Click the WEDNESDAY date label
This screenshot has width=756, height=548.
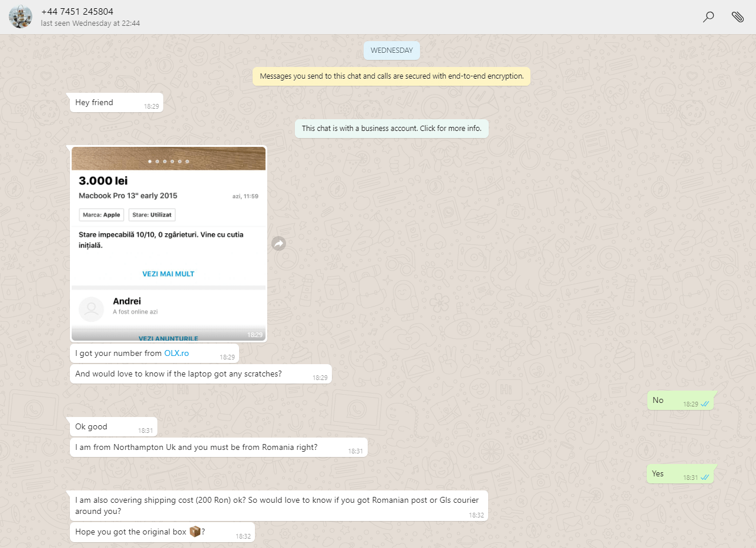(x=391, y=51)
